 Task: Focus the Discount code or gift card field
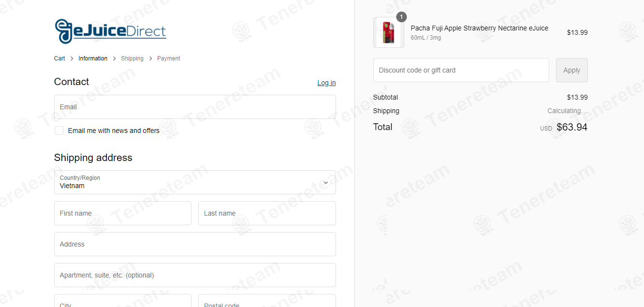point(461,70)
